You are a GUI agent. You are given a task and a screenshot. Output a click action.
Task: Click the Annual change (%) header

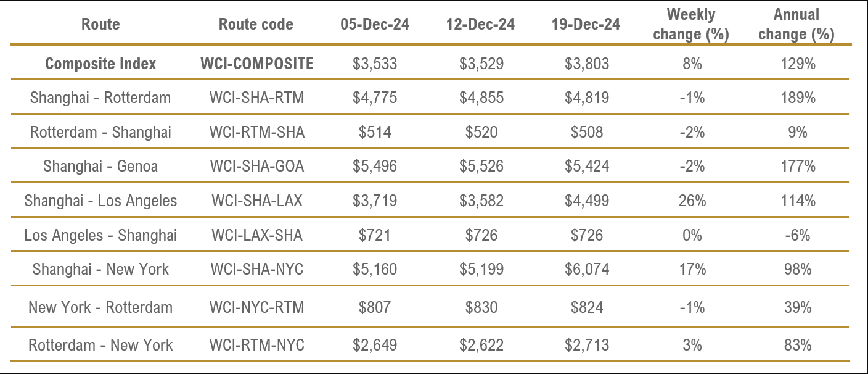[x=796, y=25]
